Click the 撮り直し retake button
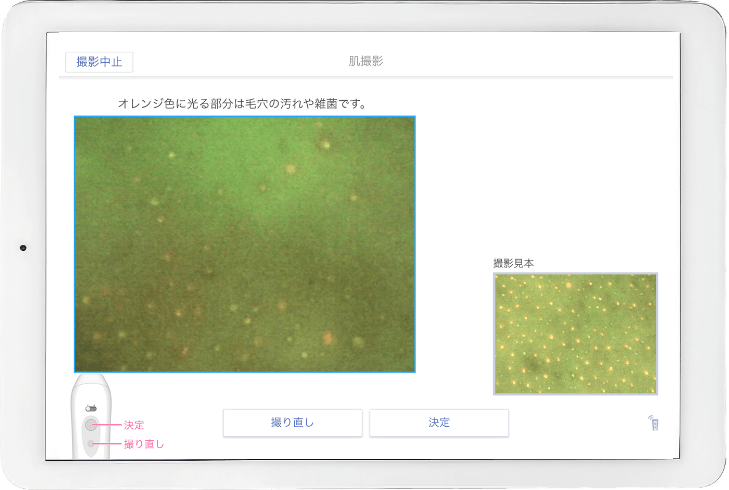This screenshot has height=490, width=729. 292,423
